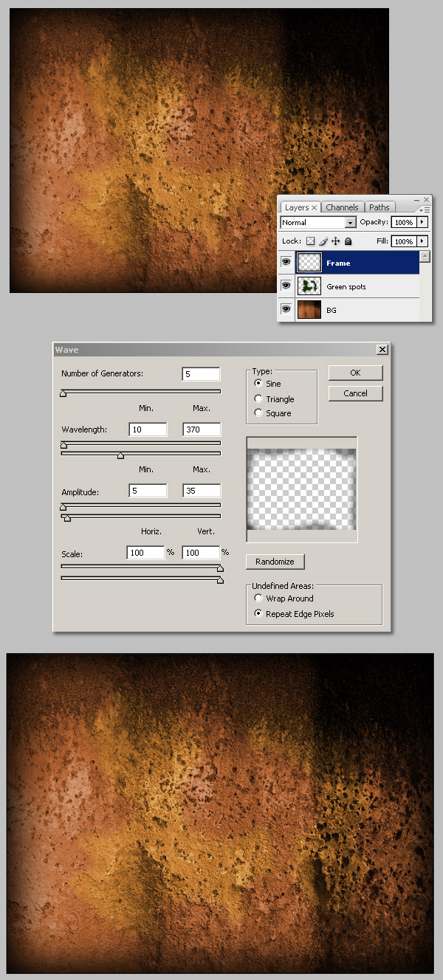Viewport: 443px width, 980px height.
Task: Open the Normal blend mode dropdown
Action: pyautogui.click(x=351, y=222)
